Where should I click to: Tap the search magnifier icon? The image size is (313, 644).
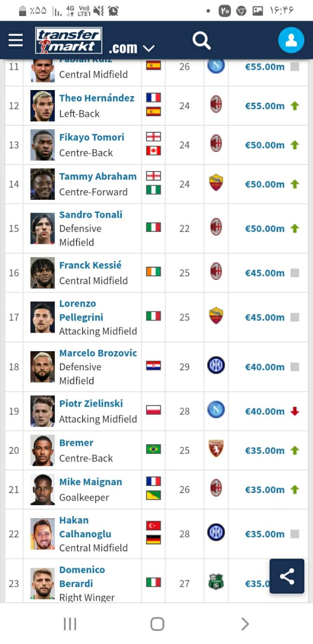click(201, 40)
